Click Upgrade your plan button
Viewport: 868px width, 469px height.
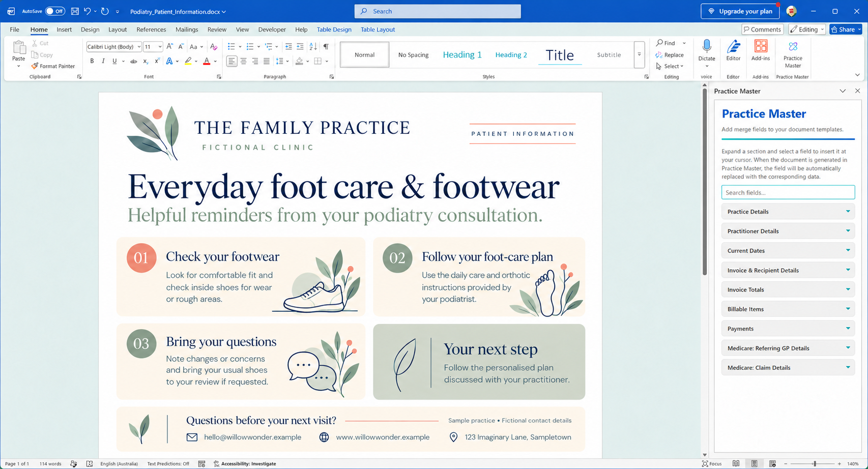[740, 11]
